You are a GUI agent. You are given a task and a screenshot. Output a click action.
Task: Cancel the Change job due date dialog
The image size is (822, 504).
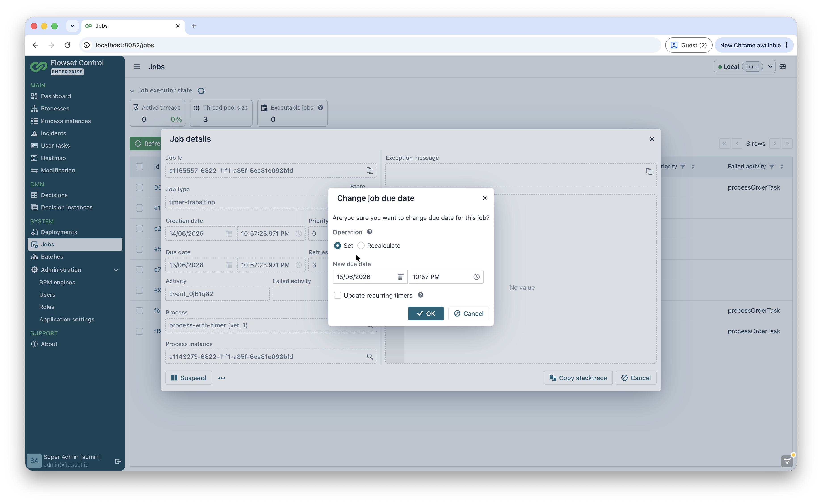468,313
